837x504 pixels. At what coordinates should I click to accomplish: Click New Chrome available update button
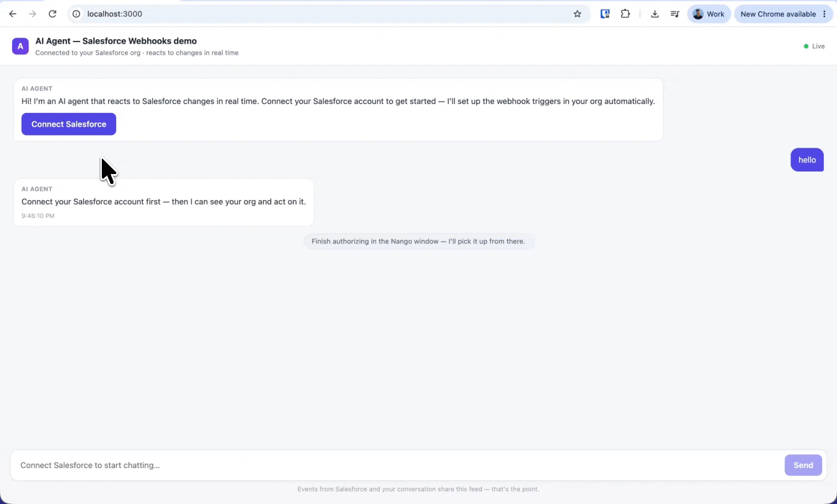(x=778, y=14)
